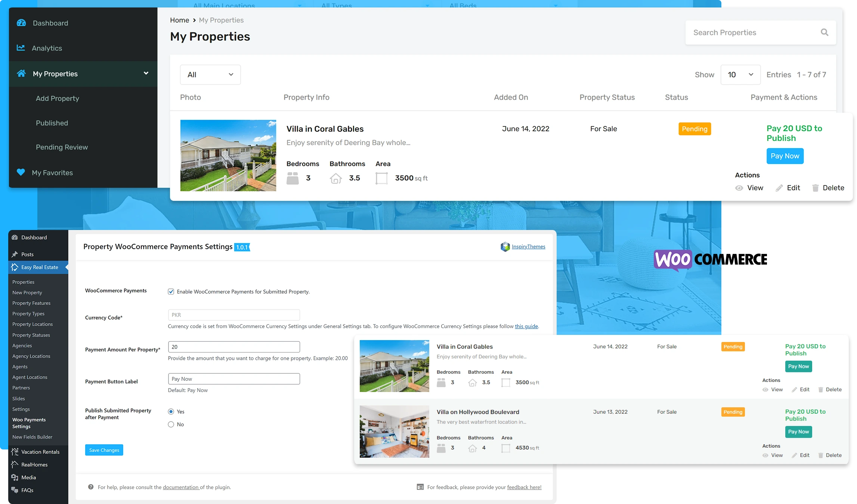The height and width of the screenshot is (504, 857).
Task: Click the Posts pin icon in the WP admin menu
Action: point(15,254)
